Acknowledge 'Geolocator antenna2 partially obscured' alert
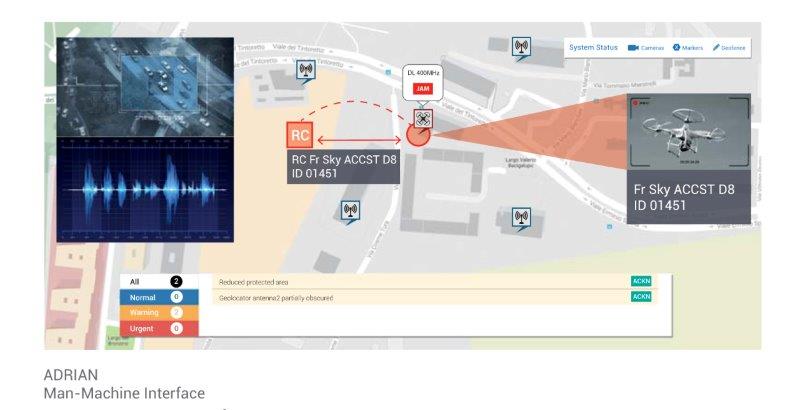Screen dimensions: 800x410 641,297
